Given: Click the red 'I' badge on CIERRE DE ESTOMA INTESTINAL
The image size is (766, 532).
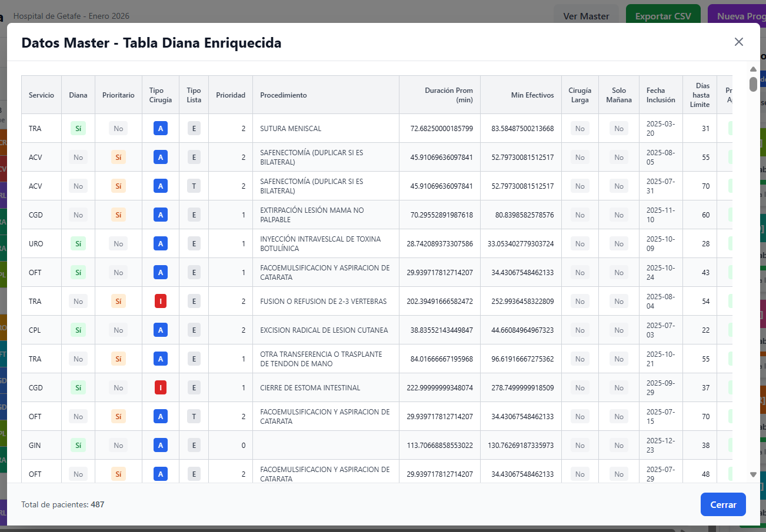Looking at the screenshot, I should coord(160,387).
